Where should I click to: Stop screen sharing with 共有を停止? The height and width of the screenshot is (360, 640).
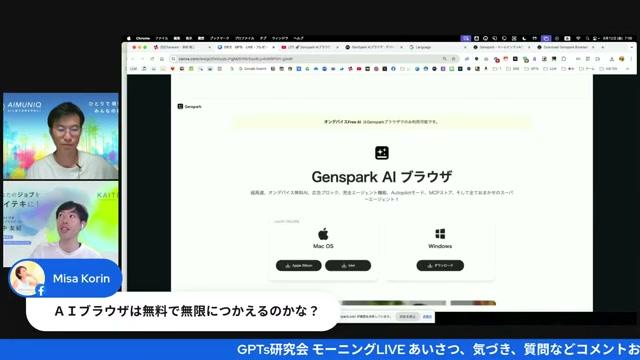point(407,317)
